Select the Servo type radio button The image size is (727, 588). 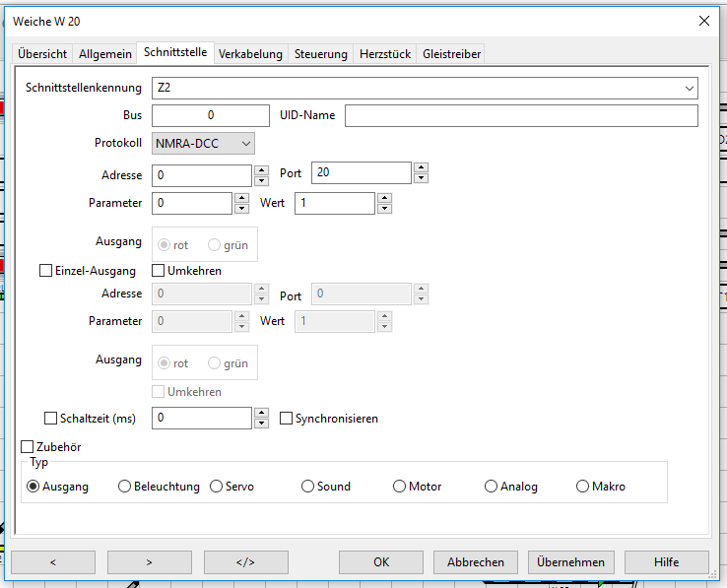217,487
